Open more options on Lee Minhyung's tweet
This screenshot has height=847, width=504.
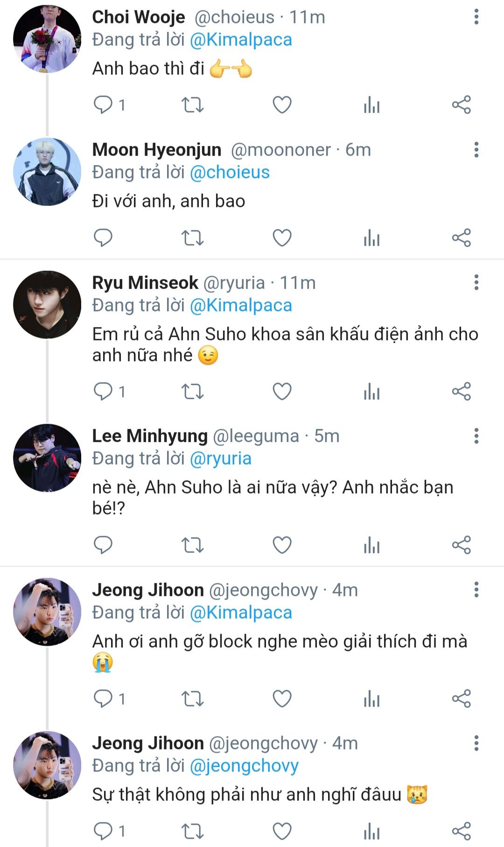click(476, 436)
